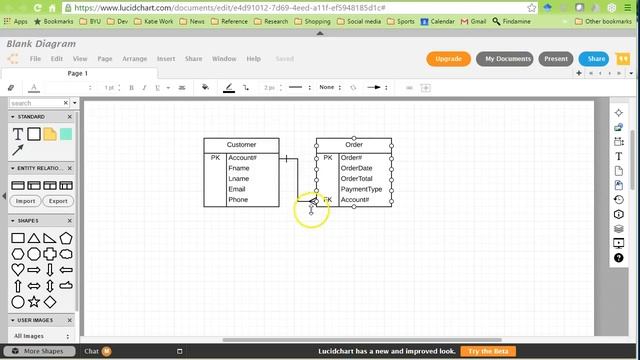This screenshot has width=640, height=360.
Task: Open the None start-arrow dropdown
Action: pyautogui.click(x=330, y=87)
